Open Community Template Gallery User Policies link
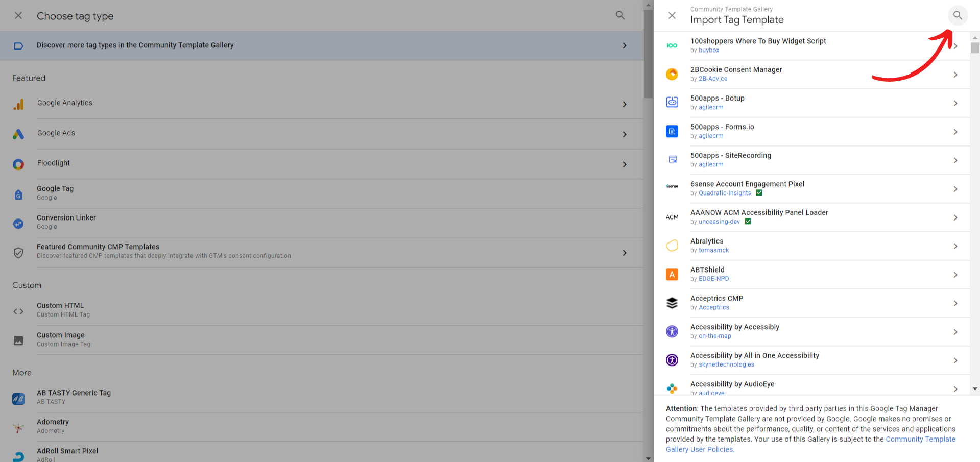Screen dimensions: 980x462 coord(920,439)
